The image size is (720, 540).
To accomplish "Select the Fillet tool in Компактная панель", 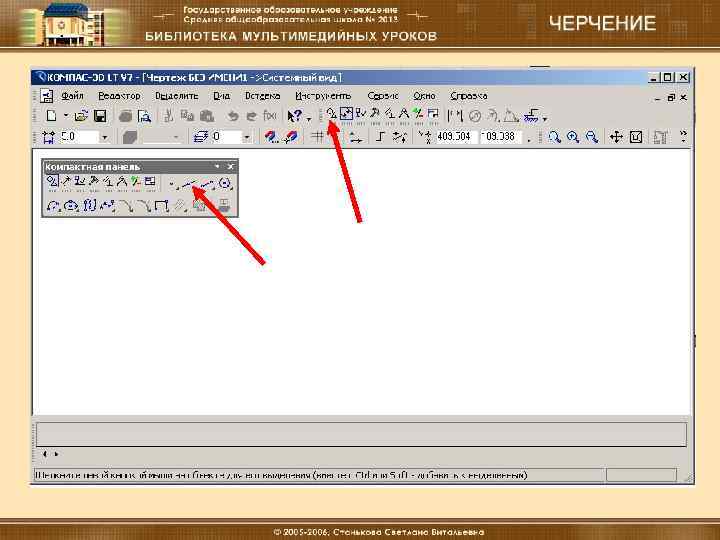I will point(145,206).
